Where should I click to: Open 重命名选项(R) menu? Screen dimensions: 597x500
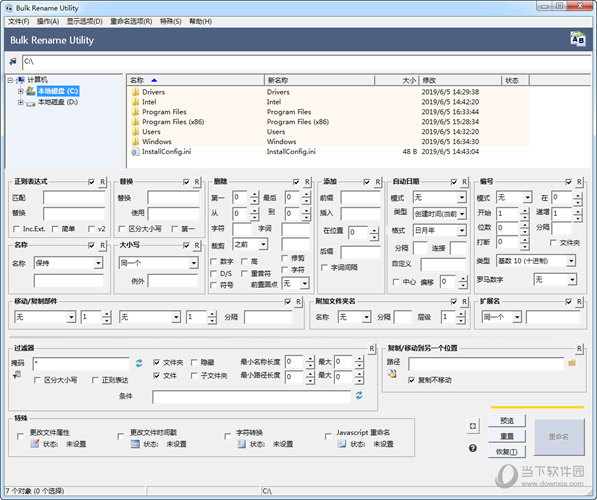[131, 21]
